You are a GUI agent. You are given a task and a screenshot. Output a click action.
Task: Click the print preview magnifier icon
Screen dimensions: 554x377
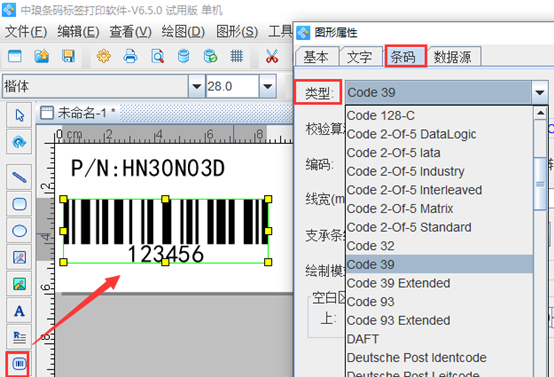coord(157,56)
